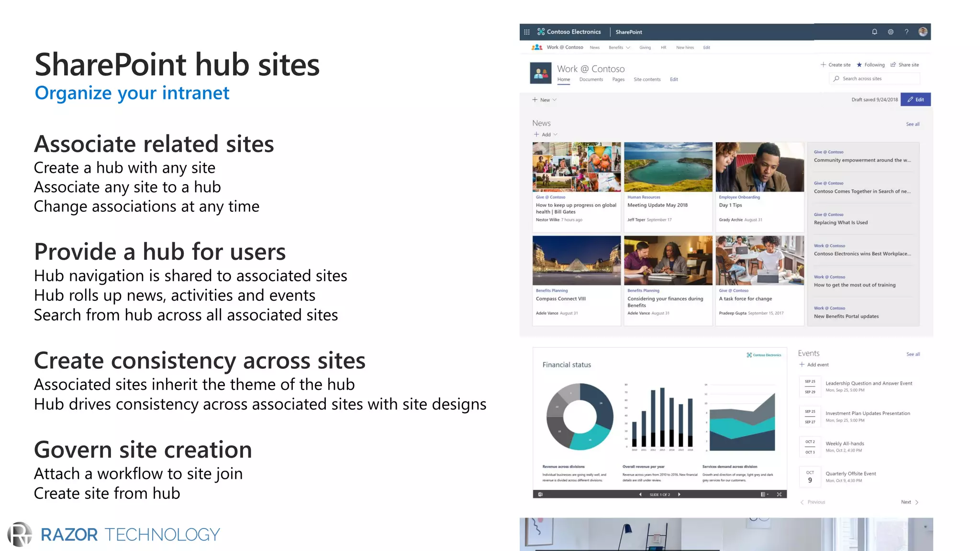Image resolution: width=980 pixels, height=551 pixels.
Task: Click the help question mark icon
Action: 906,32
